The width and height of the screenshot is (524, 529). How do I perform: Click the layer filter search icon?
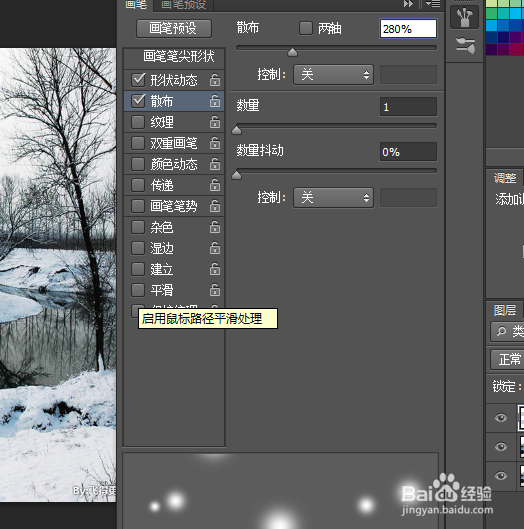(501, 331)
